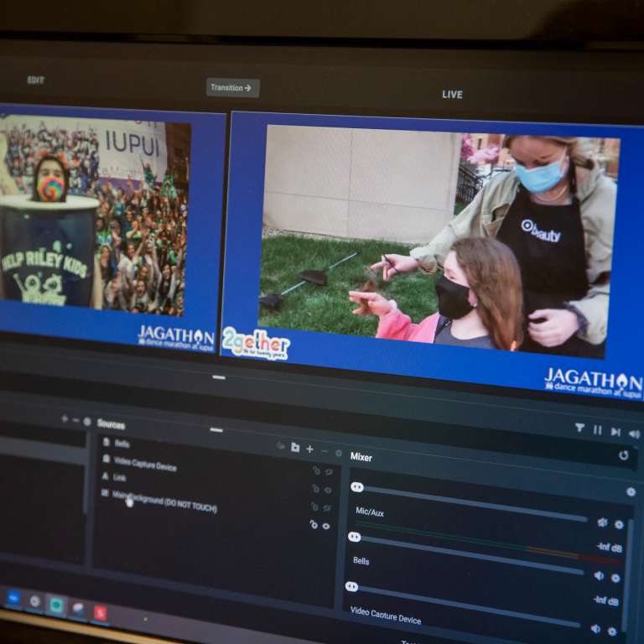
Task: Add a new source with the plus icon
Action: [309, 449]
